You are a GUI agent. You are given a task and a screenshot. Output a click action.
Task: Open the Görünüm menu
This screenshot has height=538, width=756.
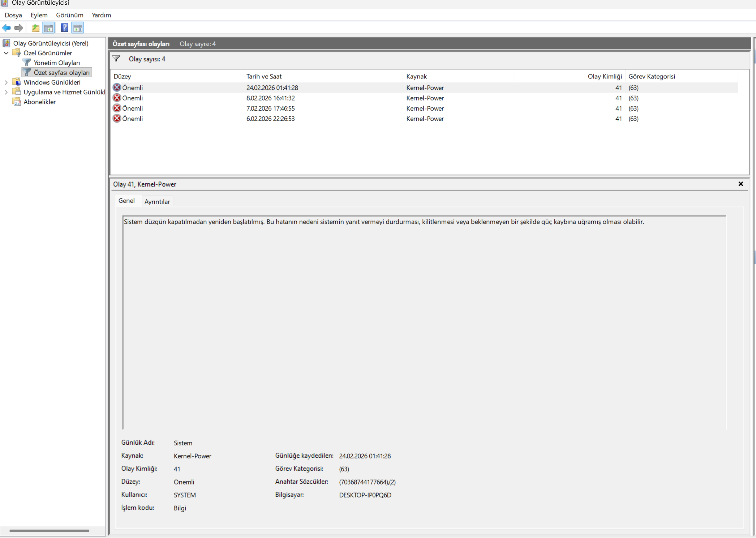click(x=70, y=15)
